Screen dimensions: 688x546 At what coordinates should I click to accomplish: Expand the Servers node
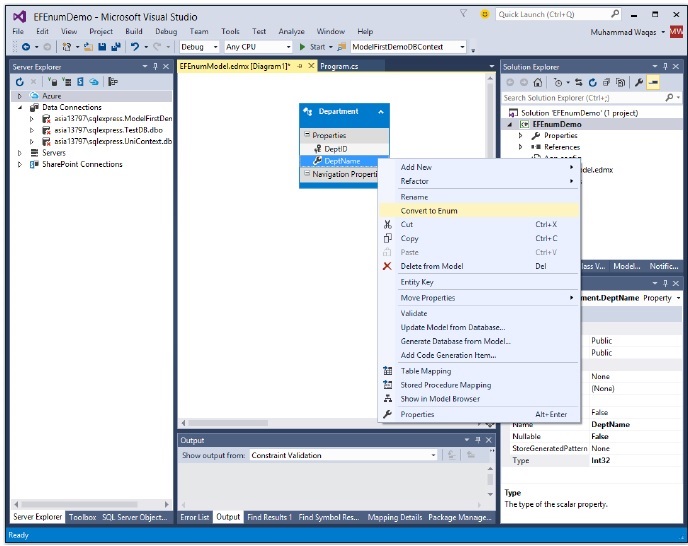click(19, 153)
